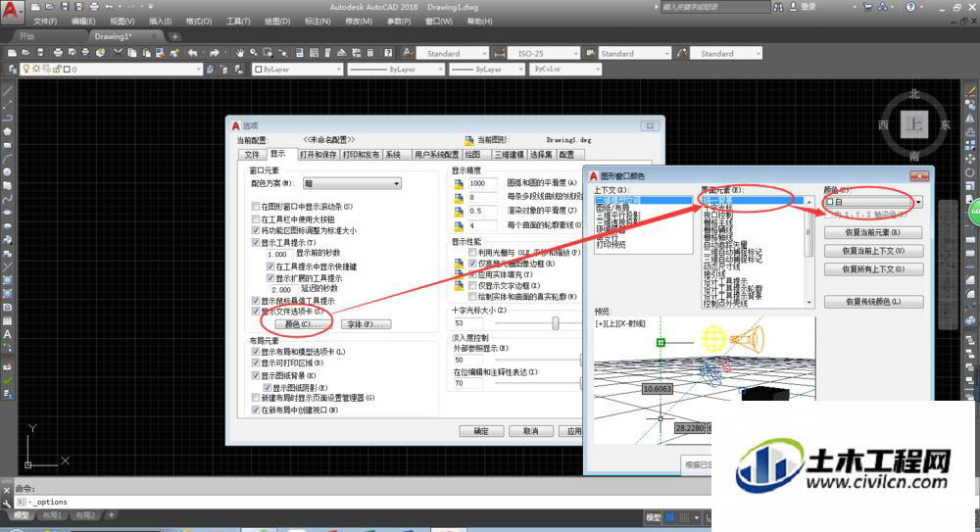
Task: Select the Pan hand tool
Action: coord(239,53)
